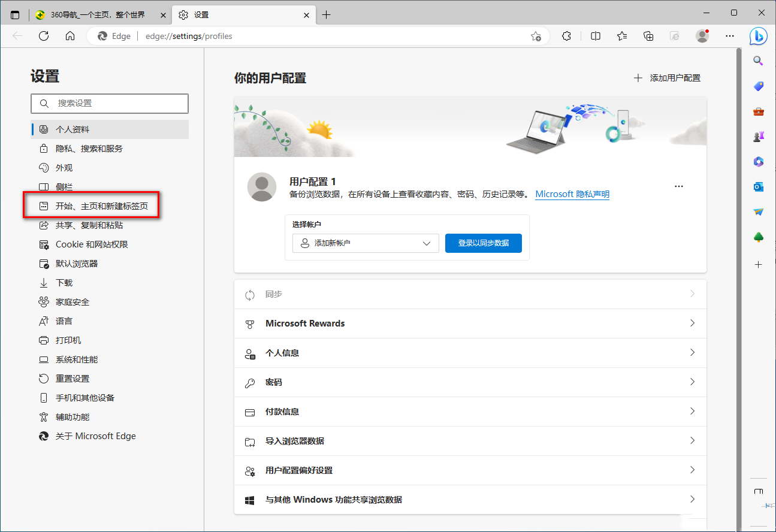
Task: Open more options for 用户配置 1
Action: click(679, 186)
